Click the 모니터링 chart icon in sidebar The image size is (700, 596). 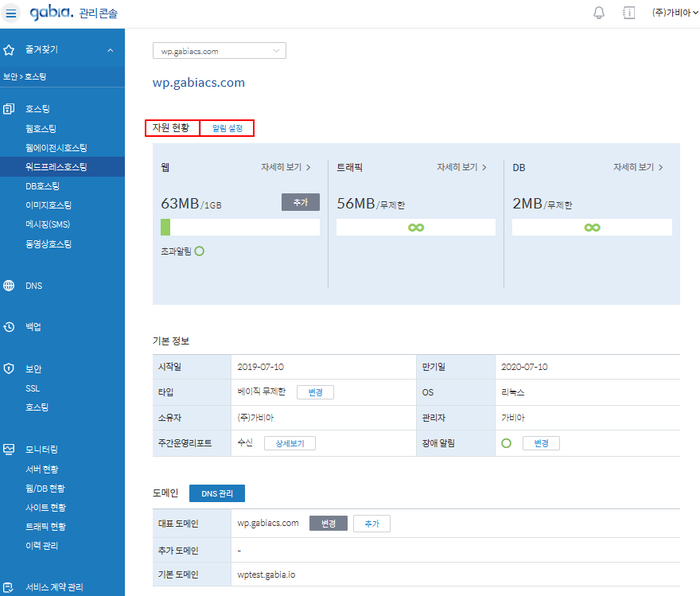coord(10,450)
